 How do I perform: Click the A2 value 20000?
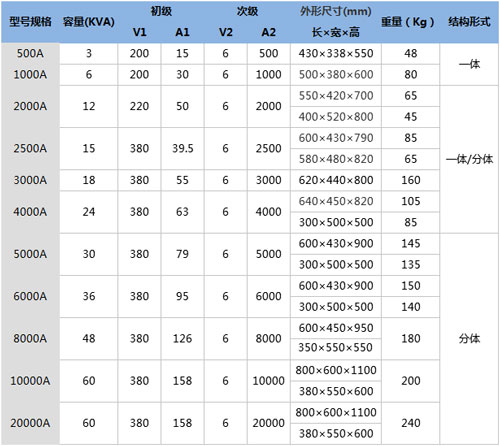coord(268,423)
